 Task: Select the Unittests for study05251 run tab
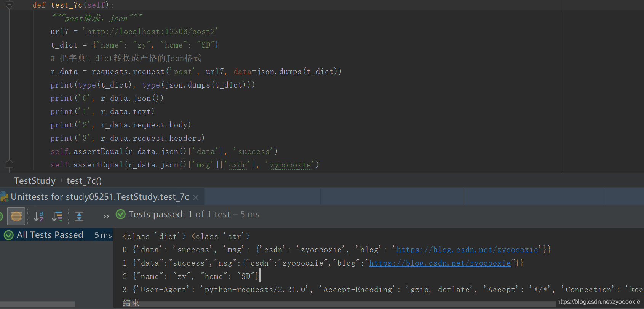pyautogui.click(x=100, y=197)
